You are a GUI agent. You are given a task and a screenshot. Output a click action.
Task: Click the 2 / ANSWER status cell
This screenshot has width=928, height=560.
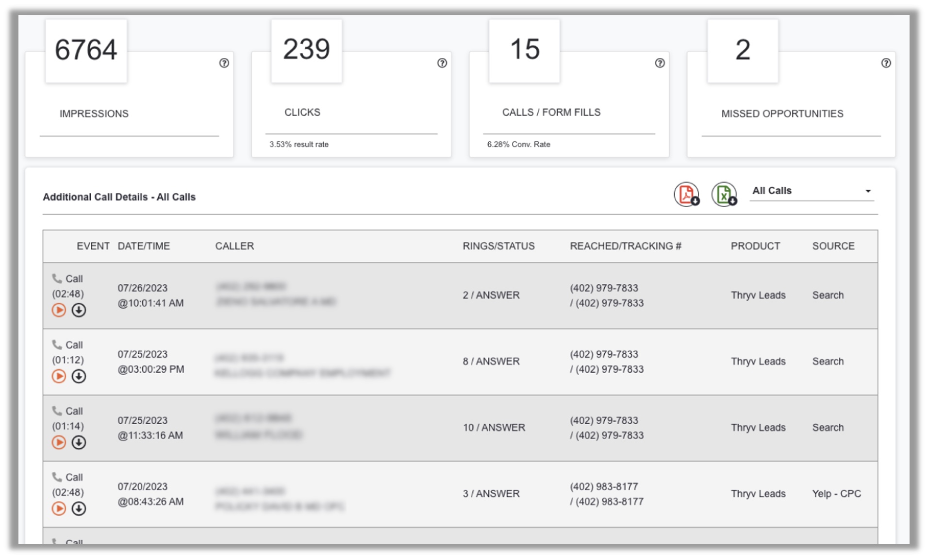click(x=491, y=295)
